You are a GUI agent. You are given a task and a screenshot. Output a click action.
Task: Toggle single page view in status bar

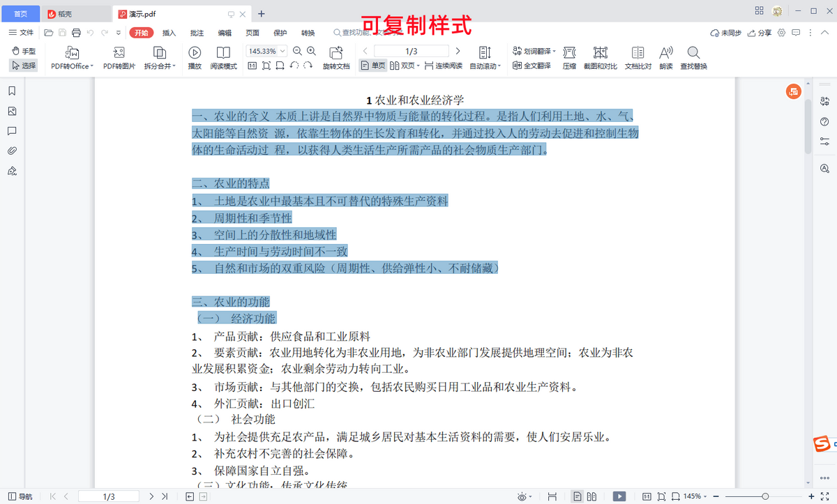click(x=577, y=496)
